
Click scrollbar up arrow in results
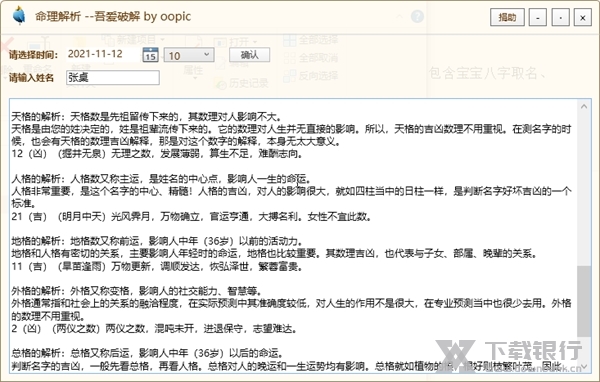point(584,106)
